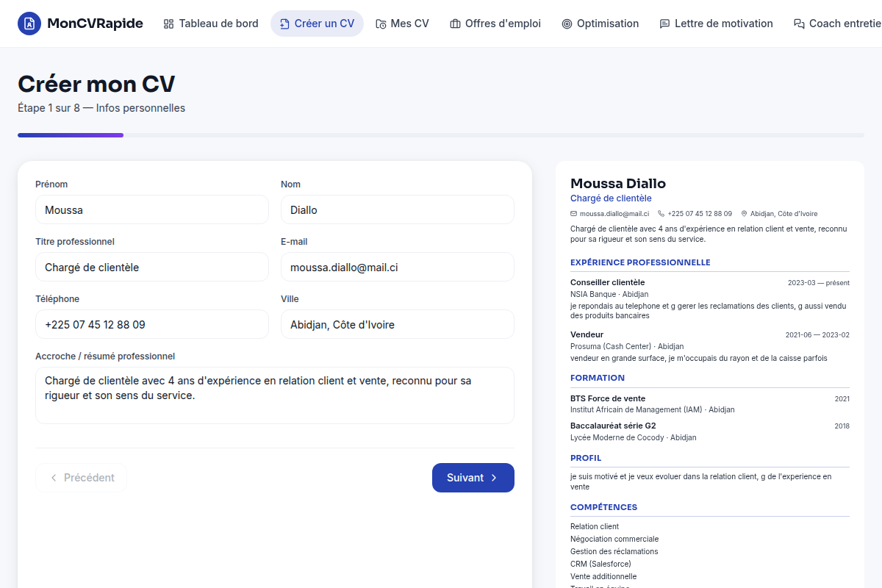Click the 2023-03 — présent date
The image size is (882, 588).
819,283
